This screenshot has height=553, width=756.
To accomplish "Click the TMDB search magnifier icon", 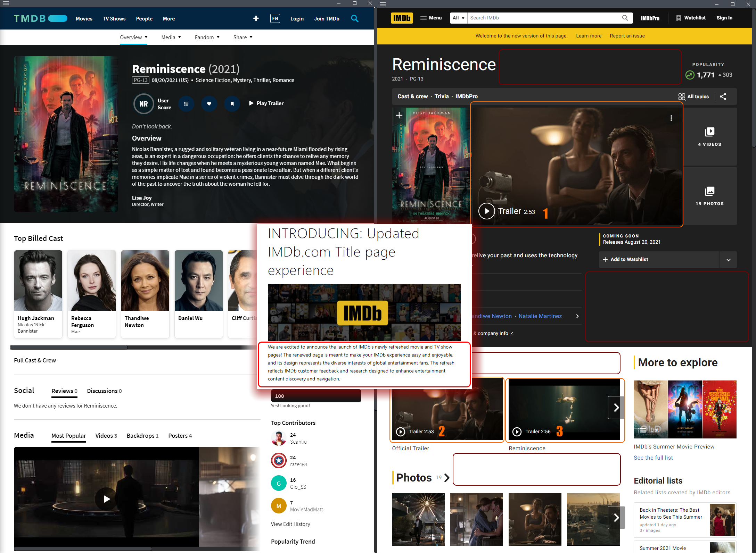I will pos(354,18).
